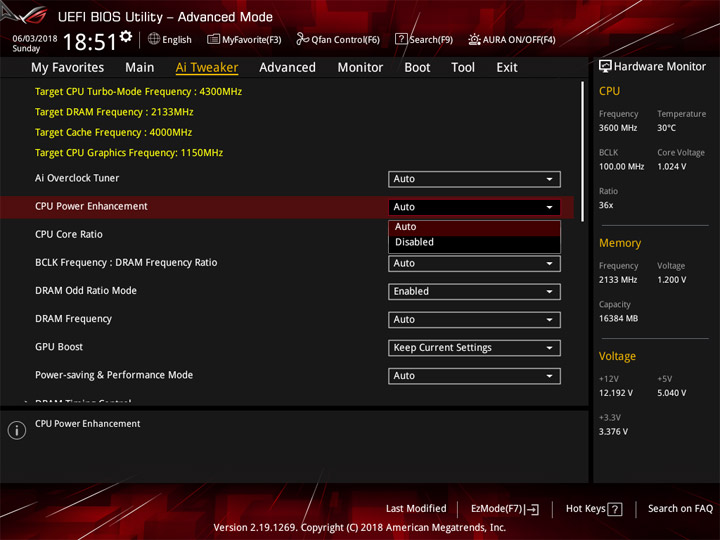Click Target Cache Frequency : 4000MHz text

click(113, 133)
